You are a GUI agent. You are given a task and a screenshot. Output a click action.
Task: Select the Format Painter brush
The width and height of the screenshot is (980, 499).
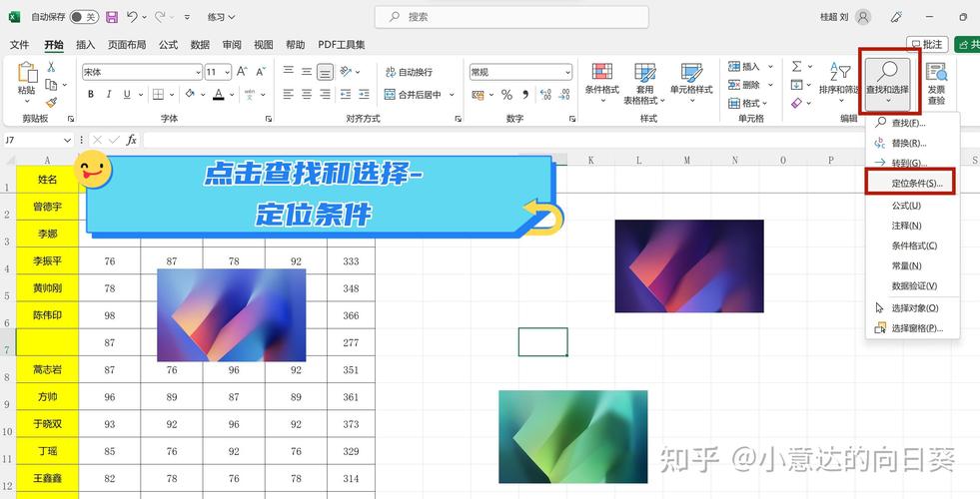click(51, 102)
